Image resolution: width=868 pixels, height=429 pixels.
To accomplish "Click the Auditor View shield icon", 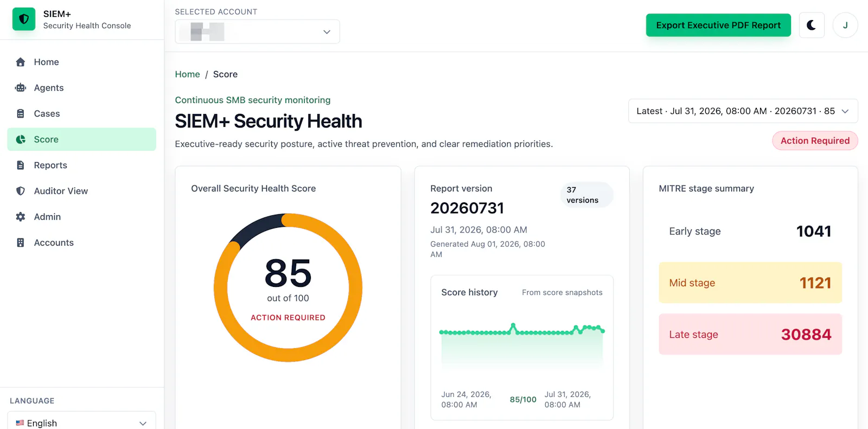I will pos(21,191).
